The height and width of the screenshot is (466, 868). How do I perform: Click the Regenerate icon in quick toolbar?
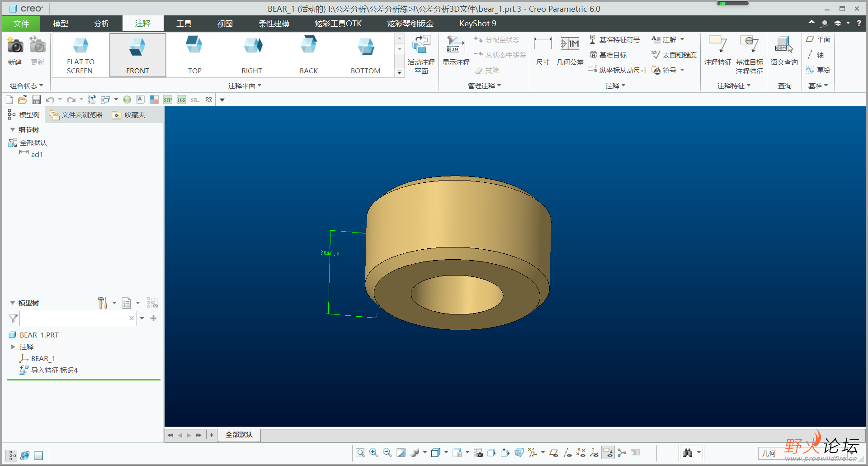(92, 100)
